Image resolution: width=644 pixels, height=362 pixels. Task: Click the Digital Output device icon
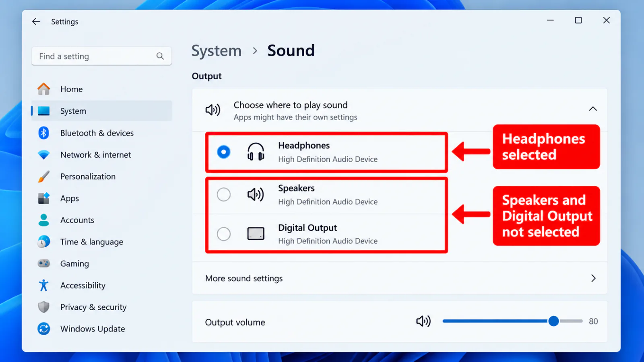[x=256, y=234]
